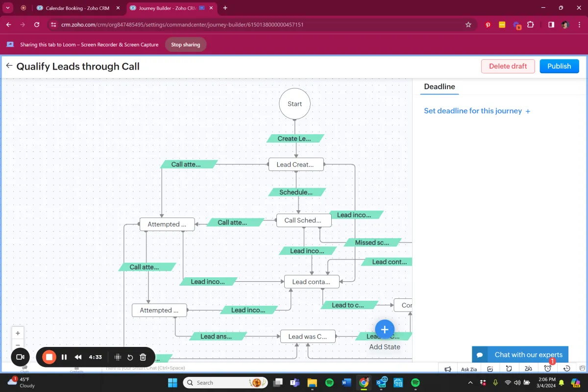Select the Create Le... transition
Screen dimensions: 588x392
(295, 139)
